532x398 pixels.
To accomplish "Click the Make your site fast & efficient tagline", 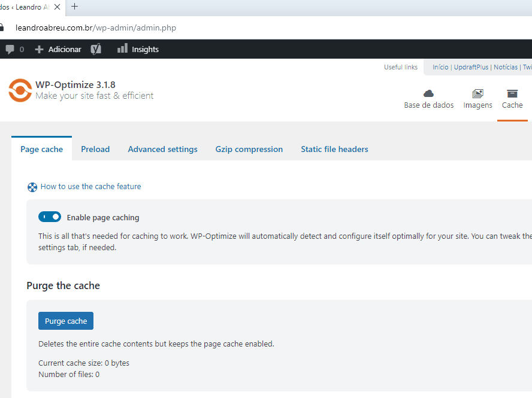I will point(95,96).
